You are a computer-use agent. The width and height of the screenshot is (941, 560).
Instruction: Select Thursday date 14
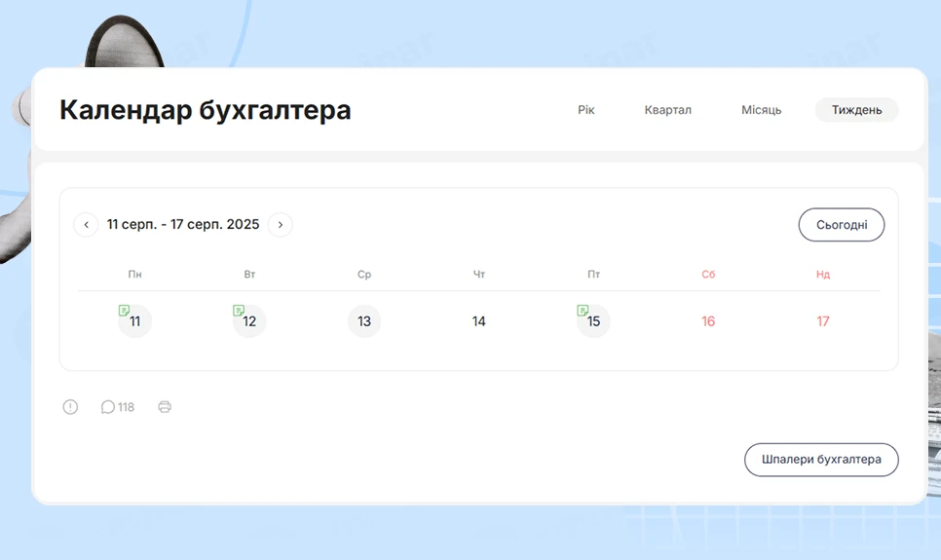(479, 321)
